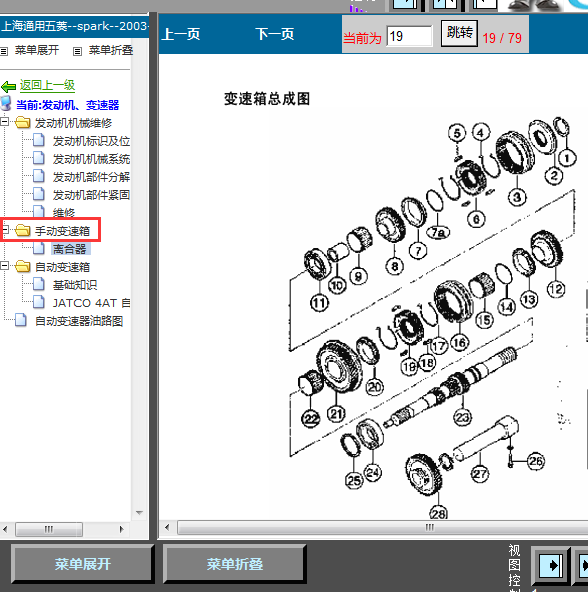Click sidebar horizontal scrollbar right arrow

point(121,529)
